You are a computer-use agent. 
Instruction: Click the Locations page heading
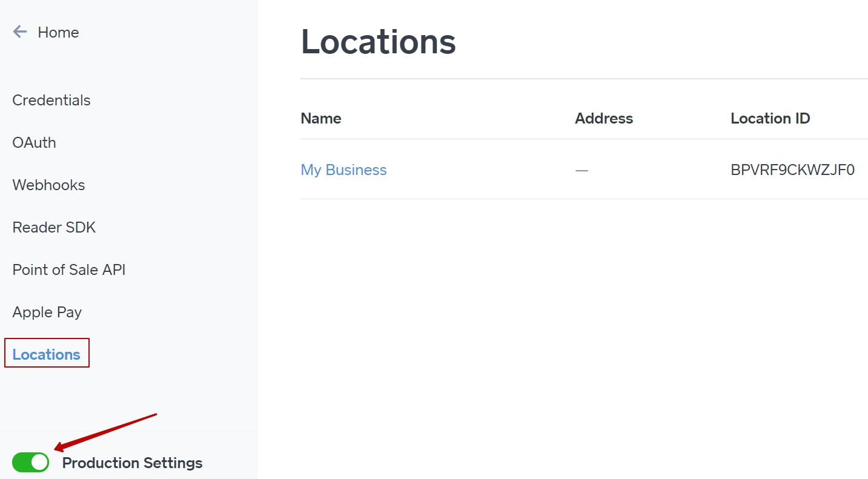(378, 42)
